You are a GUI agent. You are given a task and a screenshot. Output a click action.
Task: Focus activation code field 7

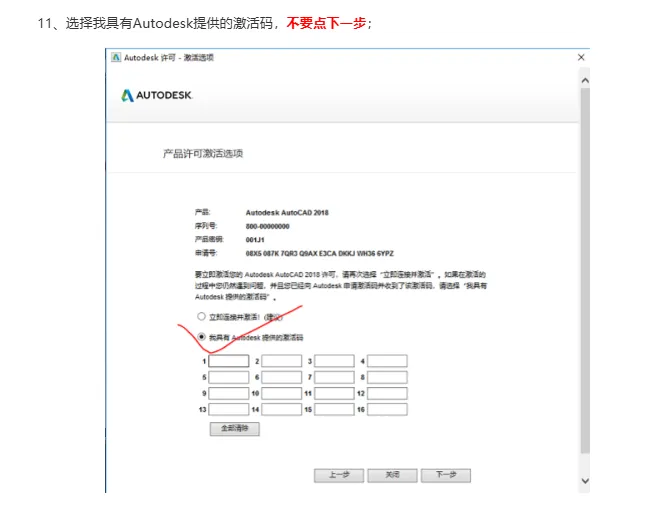coord(334,377)
